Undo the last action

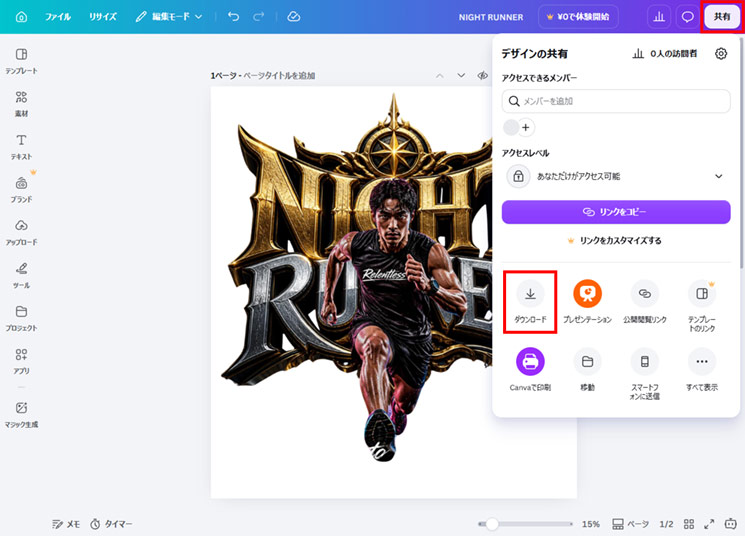tap(233, 17)
